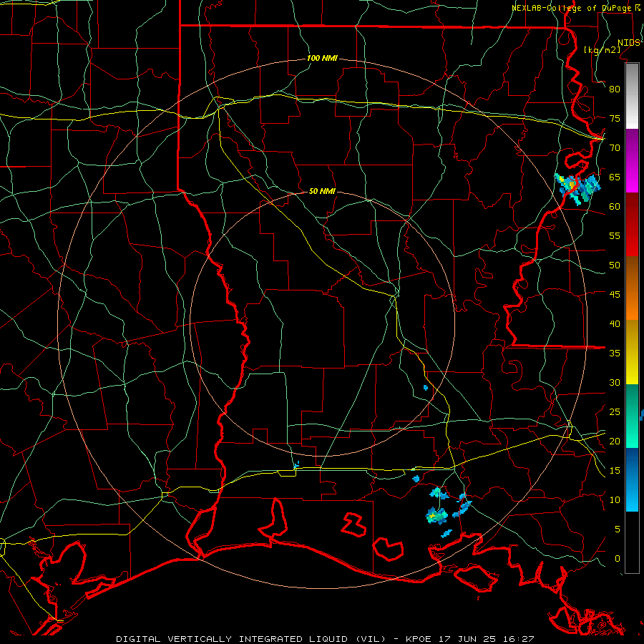The image size is (644, 644).
Task: Click the 60 value on VIL scale
Action: 615,207
